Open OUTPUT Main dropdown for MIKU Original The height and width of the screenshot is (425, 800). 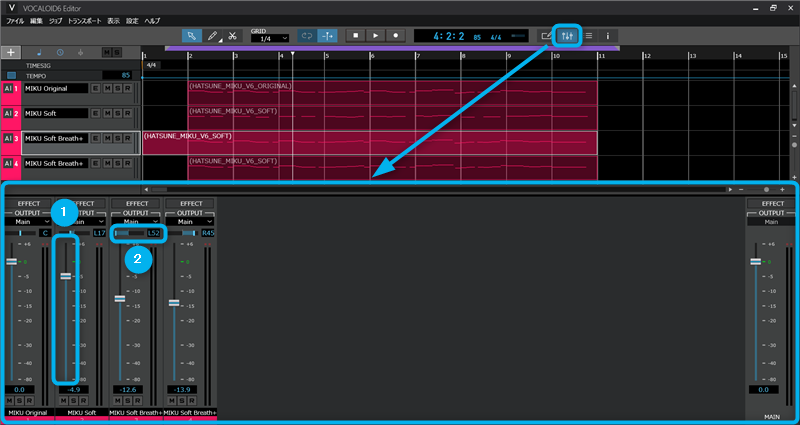(x=29, y=222)
